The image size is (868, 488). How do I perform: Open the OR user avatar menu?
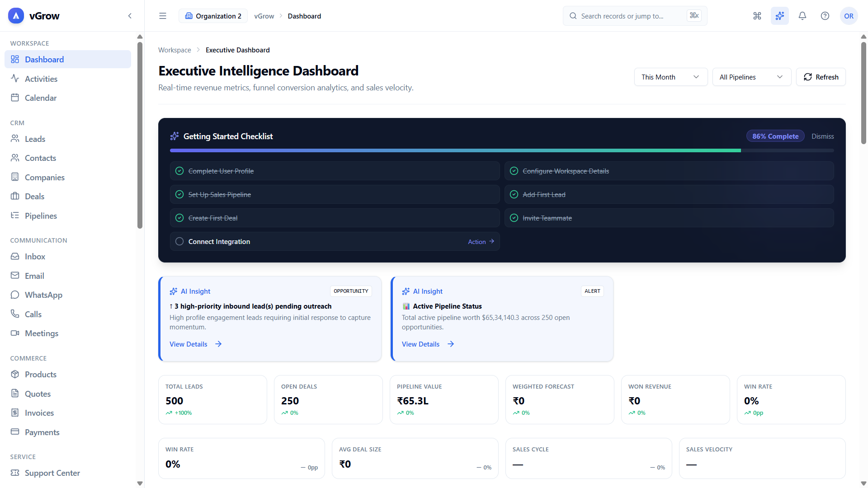click(849, 16)
